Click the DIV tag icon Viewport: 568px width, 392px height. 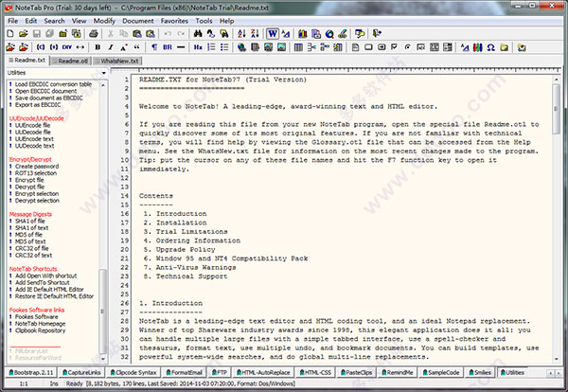click(67, 47)
